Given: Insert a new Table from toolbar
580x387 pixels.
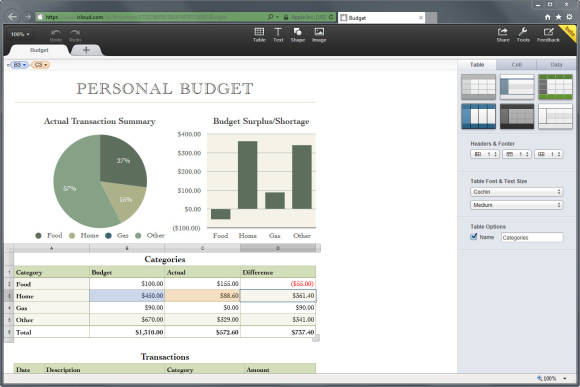Looking at the screenshot, I should click(259, 34).
